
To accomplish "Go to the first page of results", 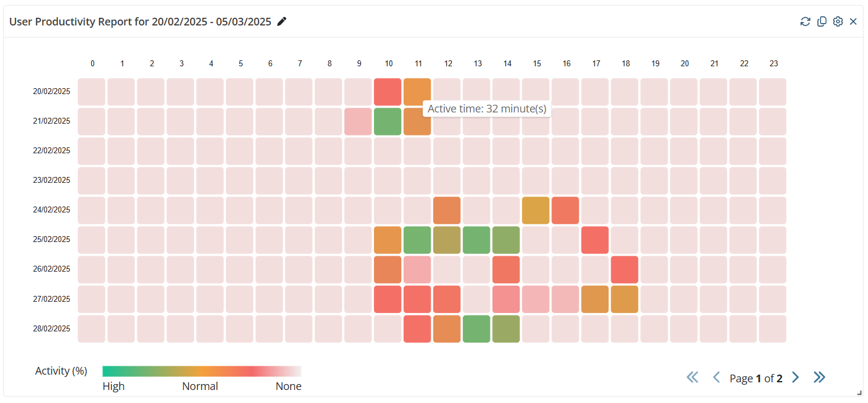I will click(692, 378).
